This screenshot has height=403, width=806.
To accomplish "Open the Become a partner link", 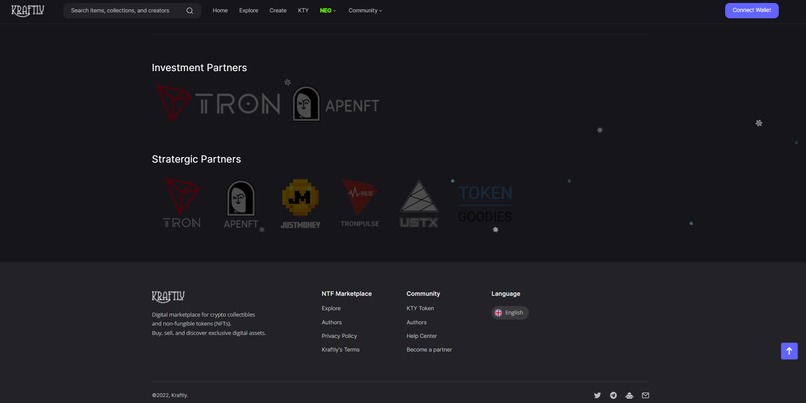I will tap(429, 350).
